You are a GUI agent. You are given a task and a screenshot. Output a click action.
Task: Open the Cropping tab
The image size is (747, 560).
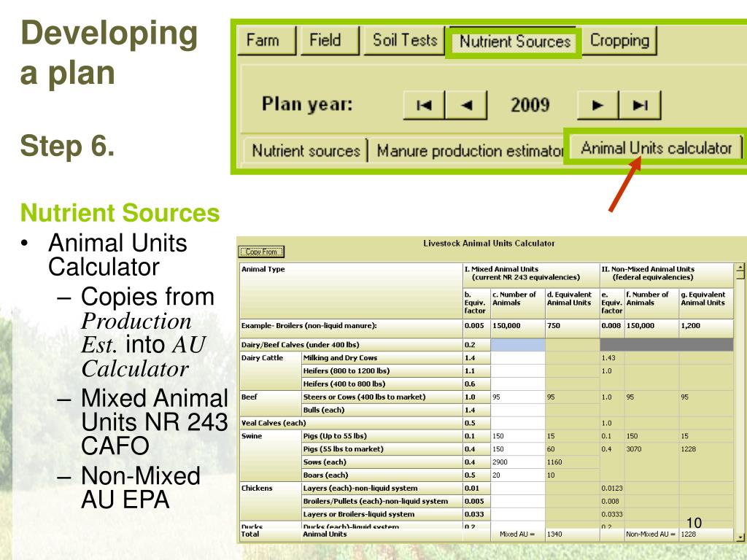click(619, 41)
